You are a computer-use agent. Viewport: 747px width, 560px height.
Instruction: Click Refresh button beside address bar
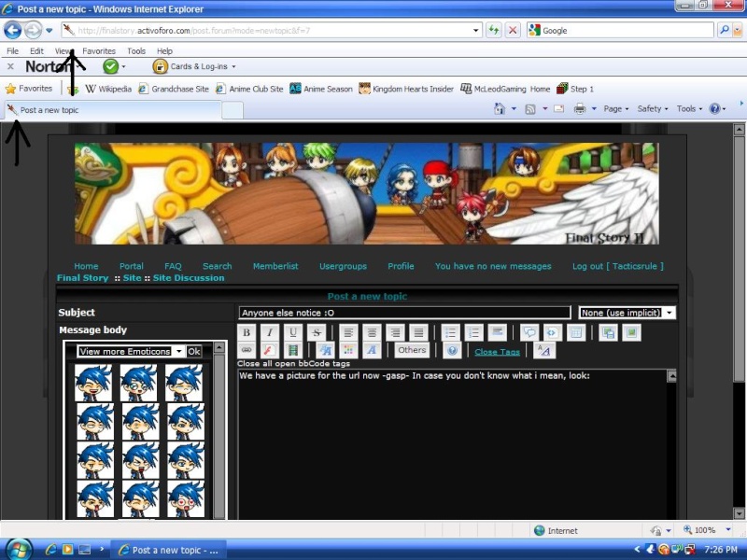pos(494,31)
